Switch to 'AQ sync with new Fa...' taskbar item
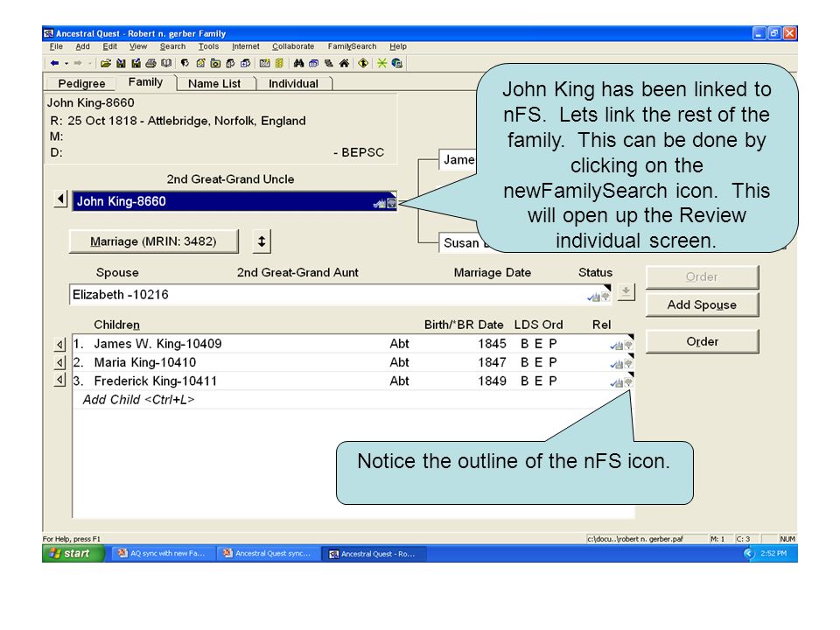Image resolution: width=840 pixels, height=630 pixels. click(164, 553)
